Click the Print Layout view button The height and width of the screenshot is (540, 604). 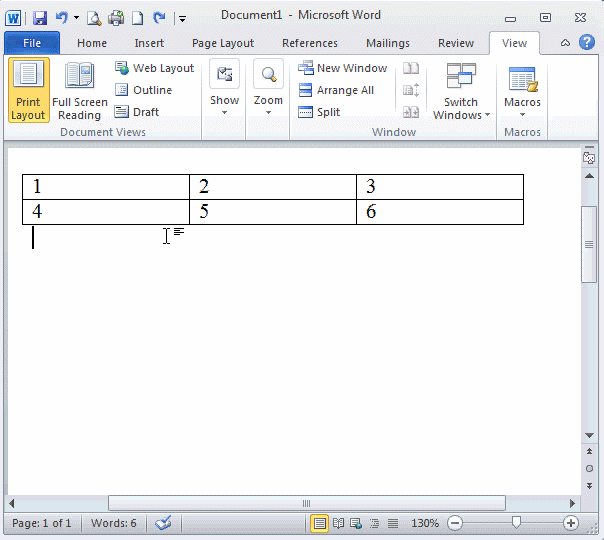coord(28,90)
